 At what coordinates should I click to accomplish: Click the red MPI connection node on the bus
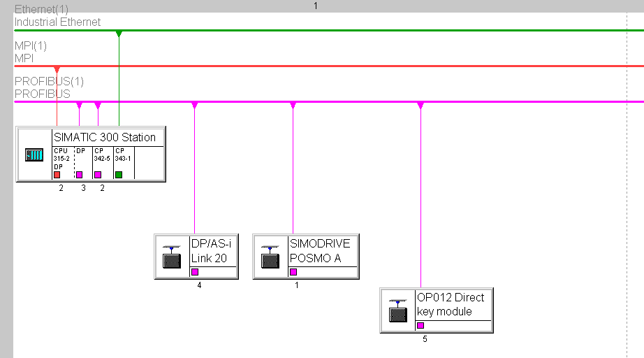[x=57, y=69]
